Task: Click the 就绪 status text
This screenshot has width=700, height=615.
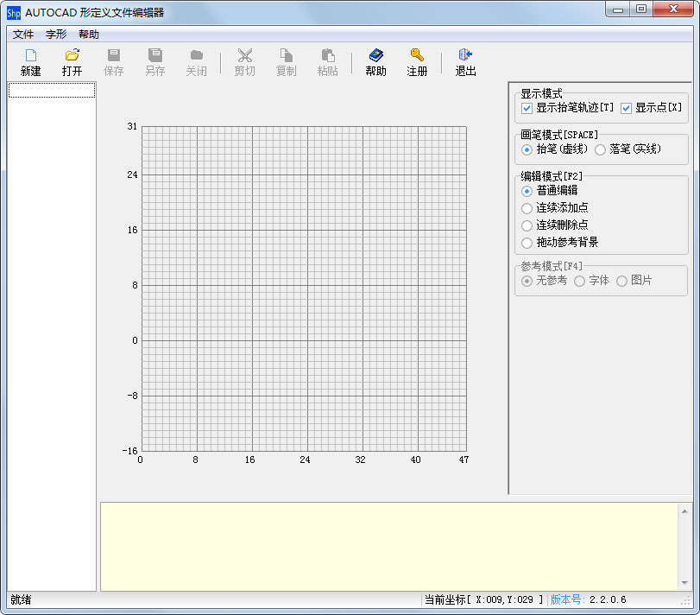Action: click(21, 599)
